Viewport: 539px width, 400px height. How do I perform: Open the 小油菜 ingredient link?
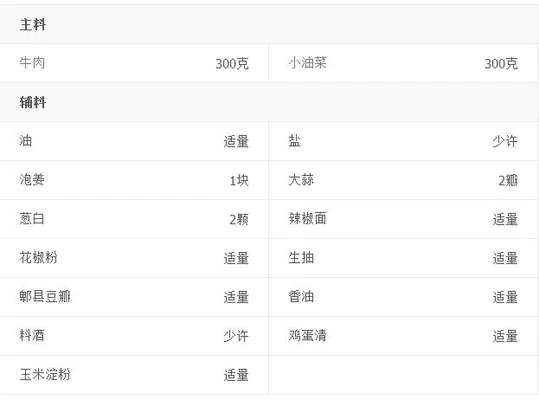308,63
